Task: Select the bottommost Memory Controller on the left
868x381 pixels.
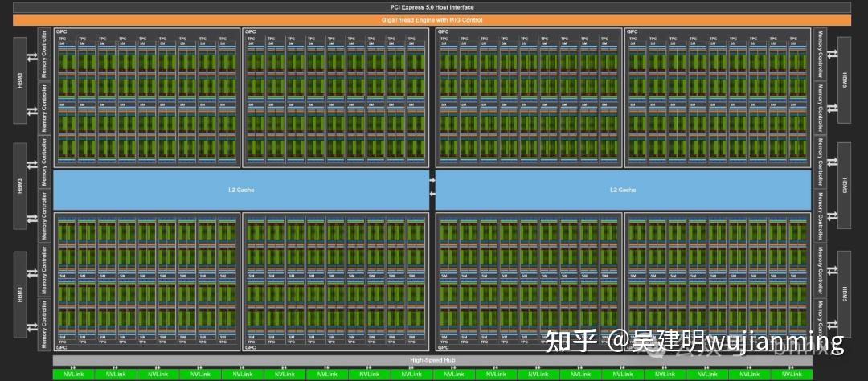Action: [45, 325]
